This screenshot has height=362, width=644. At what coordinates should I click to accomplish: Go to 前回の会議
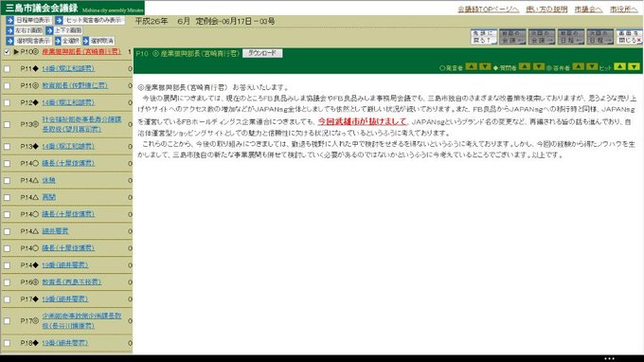click(x=512, y=37)
